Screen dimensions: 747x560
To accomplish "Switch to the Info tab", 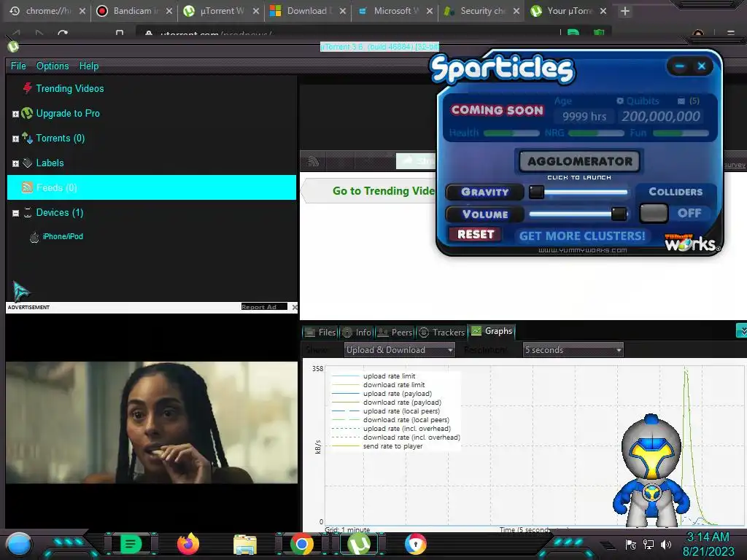I will 357,332.
